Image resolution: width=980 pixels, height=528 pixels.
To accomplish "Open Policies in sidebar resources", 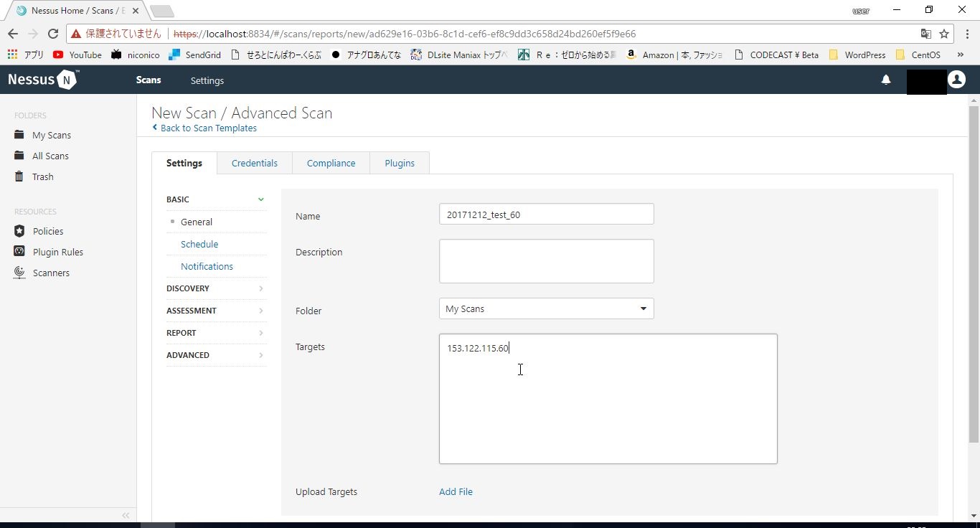I will click(x=47, y=231).
